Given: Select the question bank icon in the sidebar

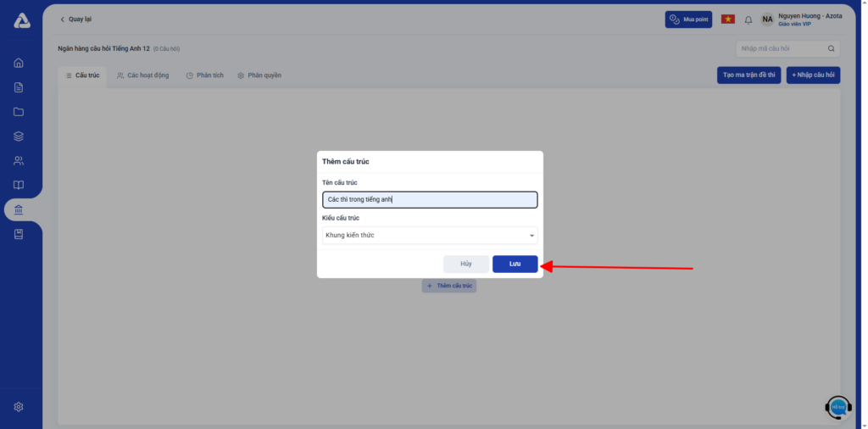Looking at the screenshot, I should (x=19, y=210).
